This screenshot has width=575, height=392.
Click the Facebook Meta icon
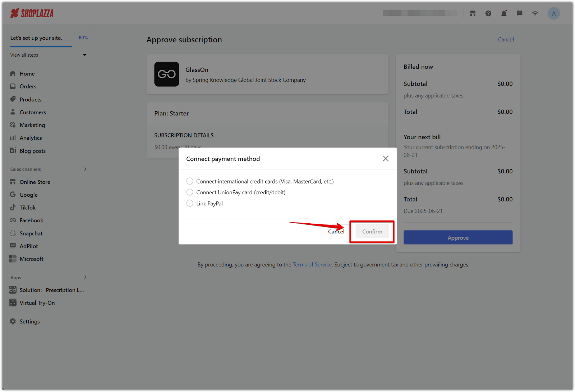(13, 220)
